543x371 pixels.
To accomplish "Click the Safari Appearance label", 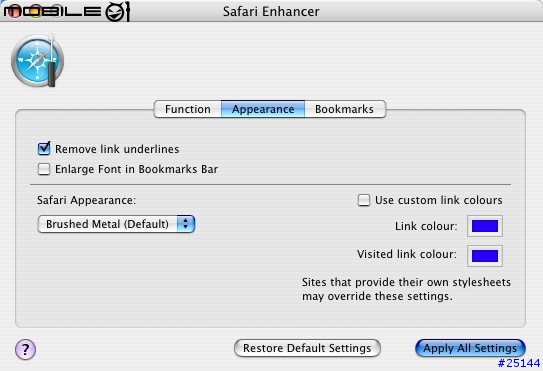I will pyautogui.click(x=87, y=200).
